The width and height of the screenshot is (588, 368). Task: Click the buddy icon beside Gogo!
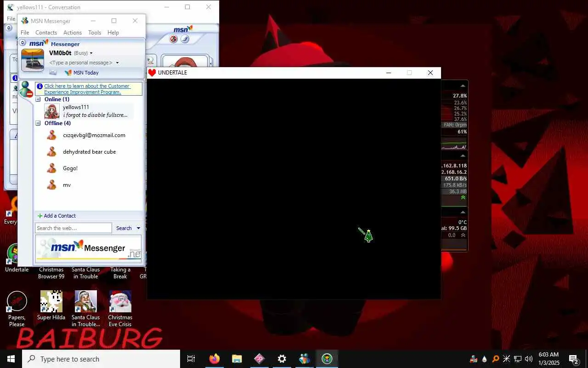[52, 168]
